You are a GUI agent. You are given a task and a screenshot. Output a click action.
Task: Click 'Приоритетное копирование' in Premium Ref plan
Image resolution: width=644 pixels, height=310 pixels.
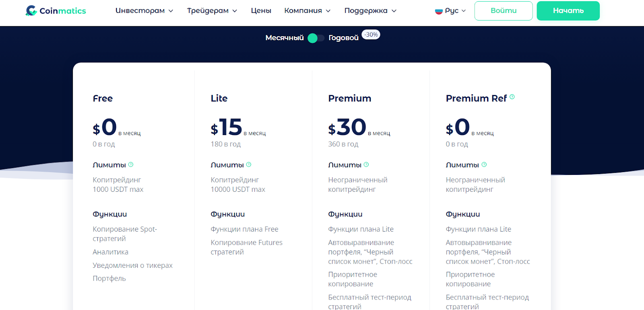pyautogui.click(x=470, y=279)
